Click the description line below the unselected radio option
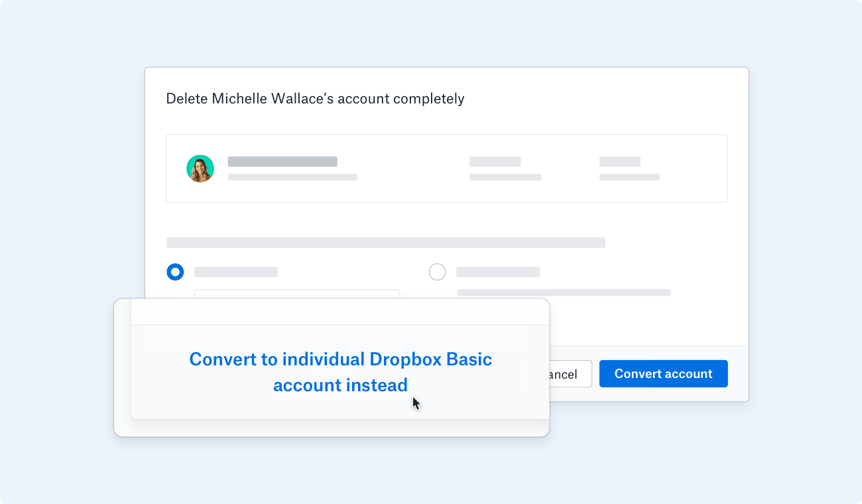This screenshot has width=862, height=504. tap(564, 292)
